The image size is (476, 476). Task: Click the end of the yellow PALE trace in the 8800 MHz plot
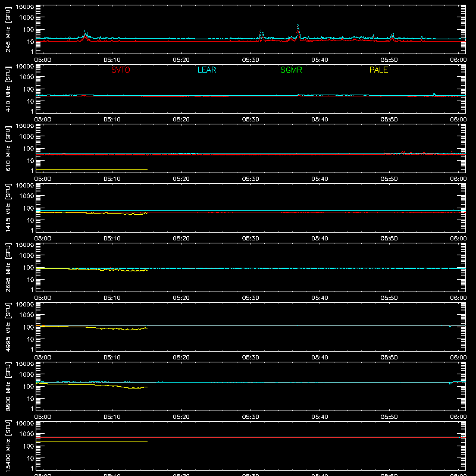[147, 387]
